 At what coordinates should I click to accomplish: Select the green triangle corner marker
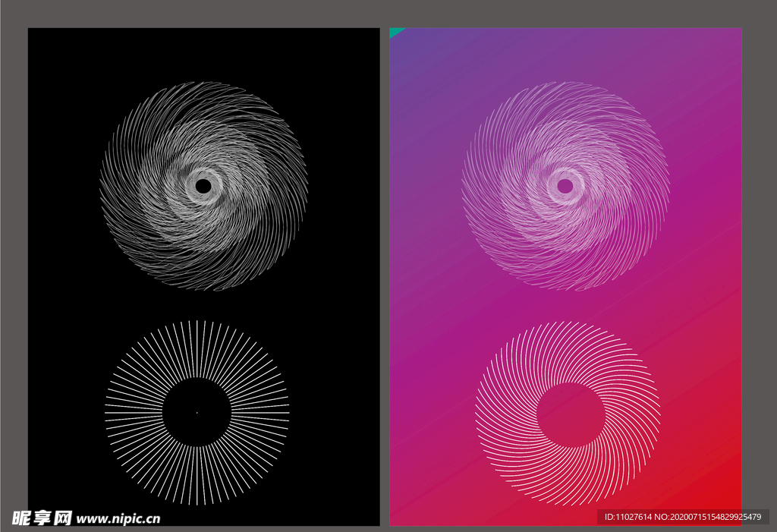coord(395,32)
